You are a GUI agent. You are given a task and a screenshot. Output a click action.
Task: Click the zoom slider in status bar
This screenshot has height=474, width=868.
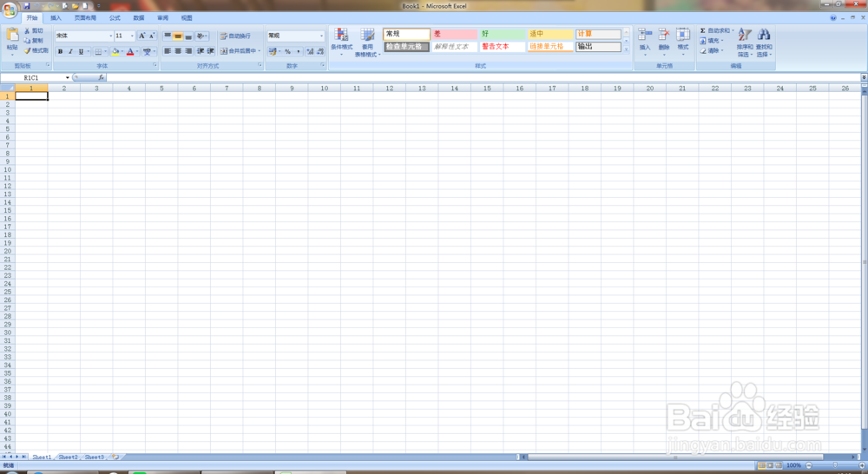point(835,465)
